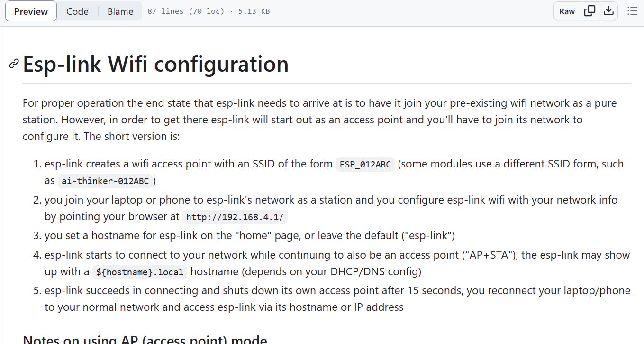Switch to the Preview tab
This screenshot has height=344, width=644.
pyautogui.click(x=31, y=11)
